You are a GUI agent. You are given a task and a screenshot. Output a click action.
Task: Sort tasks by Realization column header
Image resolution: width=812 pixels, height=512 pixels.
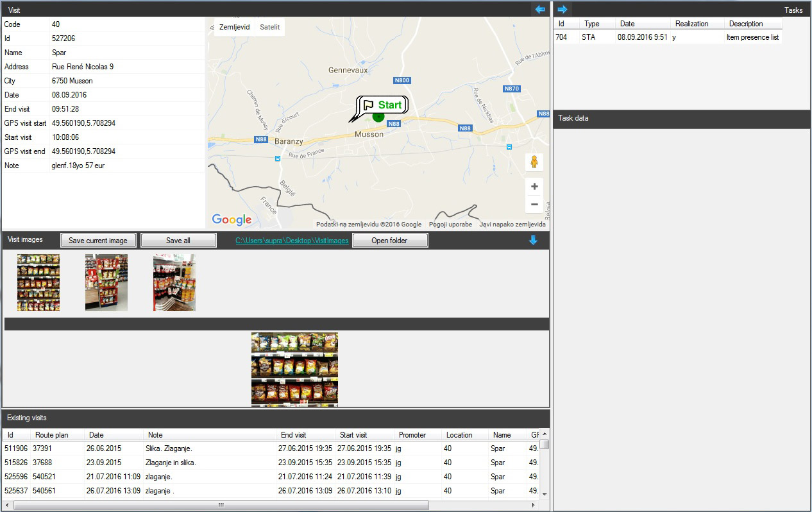[x=691, y=24]
